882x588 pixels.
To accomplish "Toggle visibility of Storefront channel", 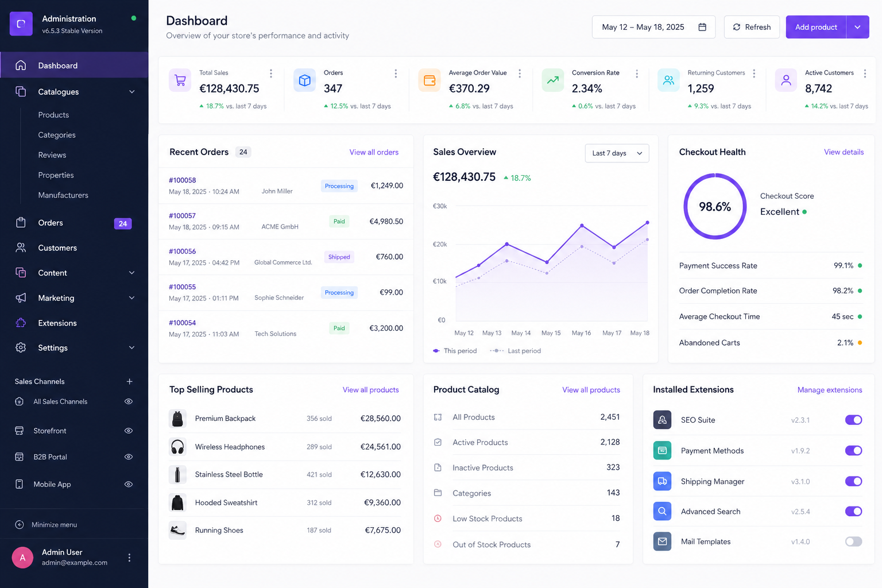I will tap(129, 431).
